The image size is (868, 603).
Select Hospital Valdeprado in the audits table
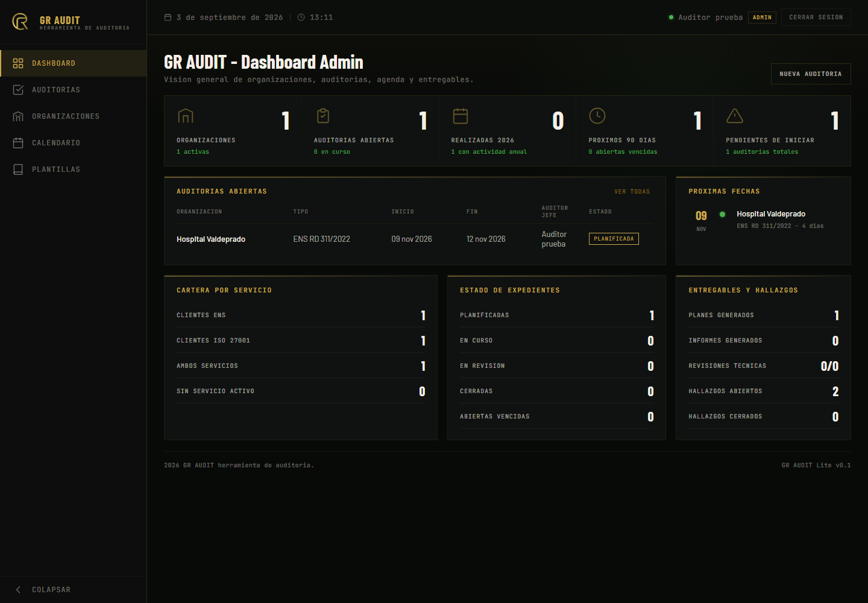pyautogui.click(x=211, y=239)
